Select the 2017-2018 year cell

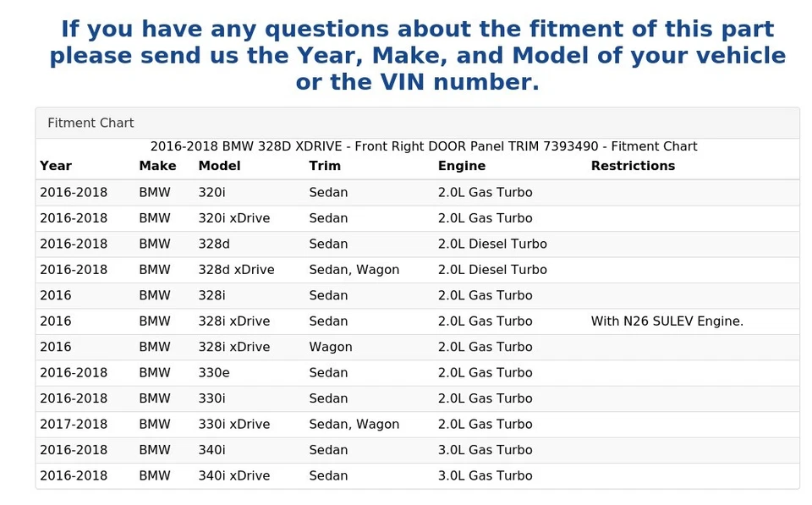coord(74,425)
